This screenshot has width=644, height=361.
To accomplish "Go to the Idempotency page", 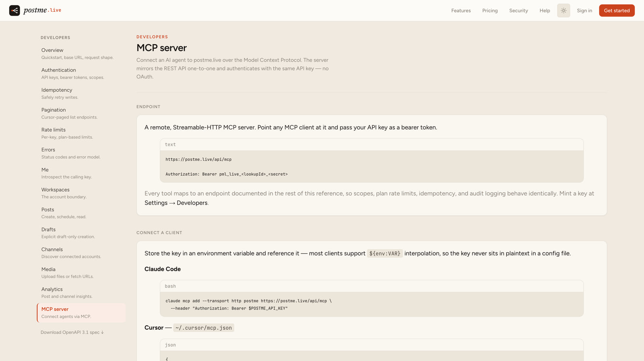I will point(81,93).
